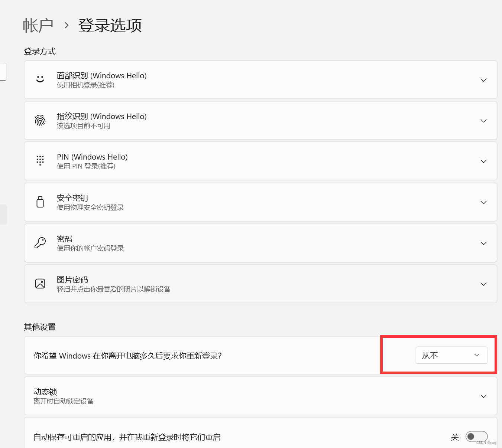Click the breadcrumb separator arrow
Screen dimensions: 502x448
pos(67,25)
